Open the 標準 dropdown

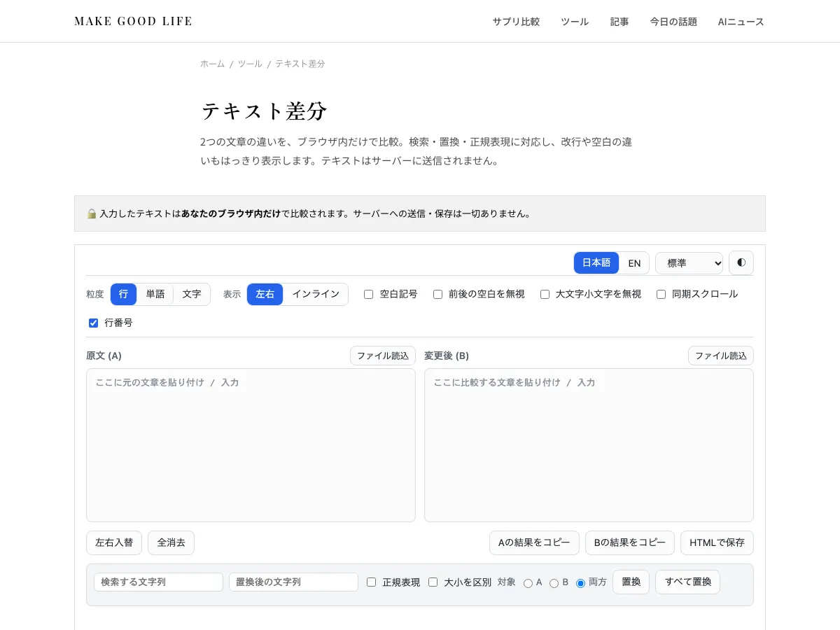click(689, 263)
